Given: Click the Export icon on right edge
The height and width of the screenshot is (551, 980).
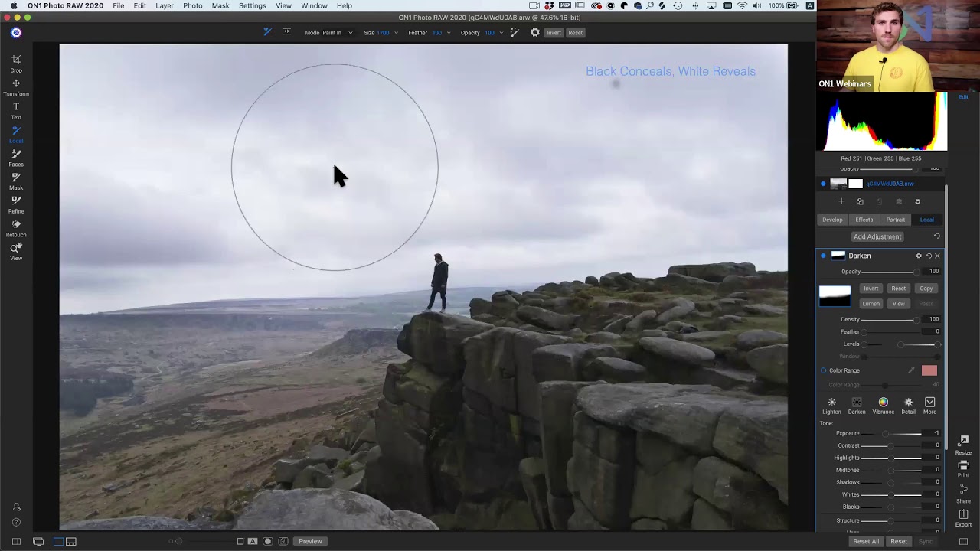Looking at the screenshot, I should tap(963, 517).
